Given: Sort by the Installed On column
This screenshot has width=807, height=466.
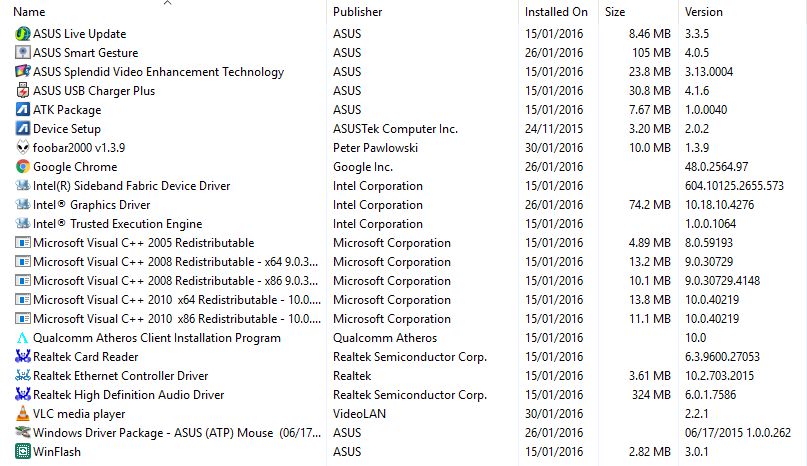Looking at the screenshot, I should click(x=556, y=12).
